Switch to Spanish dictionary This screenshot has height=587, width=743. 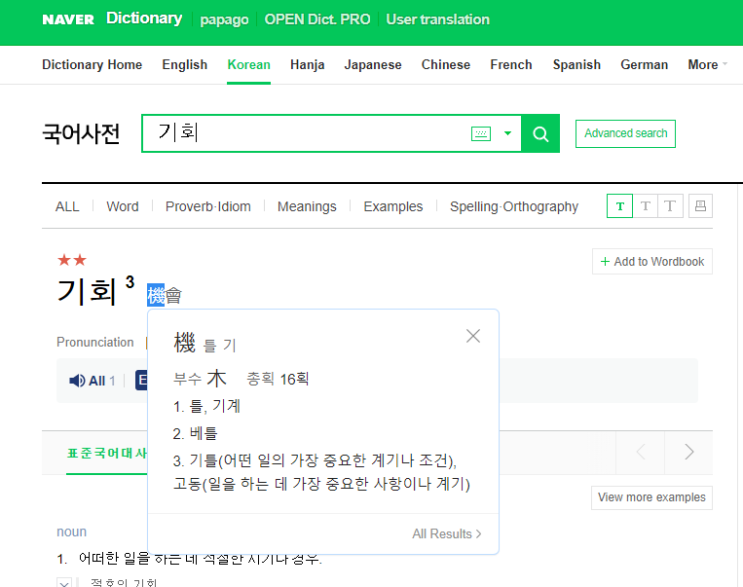[x=577, y=64]
